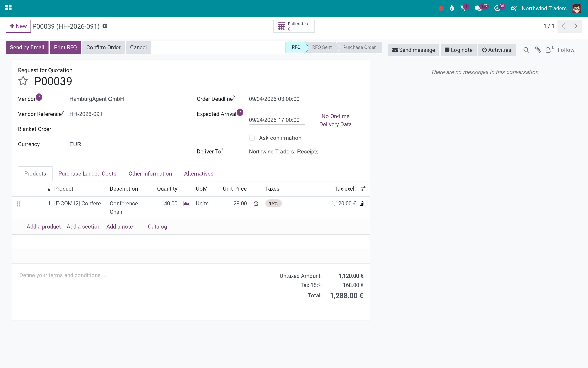The height and width of the screenshot is (368, 588).
Task: Click Add a product link
Action: [x=44, y=227]
